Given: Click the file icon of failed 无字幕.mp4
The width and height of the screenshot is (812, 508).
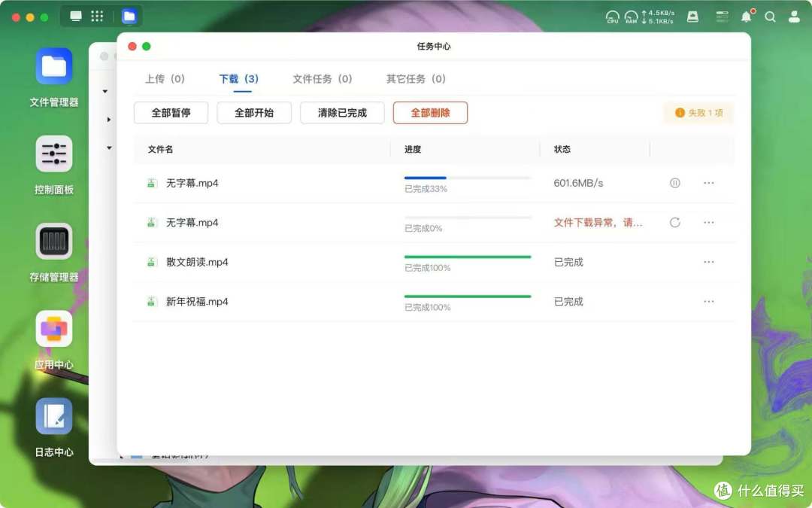Looking at the screenshot, I should [x=151, y=222].
